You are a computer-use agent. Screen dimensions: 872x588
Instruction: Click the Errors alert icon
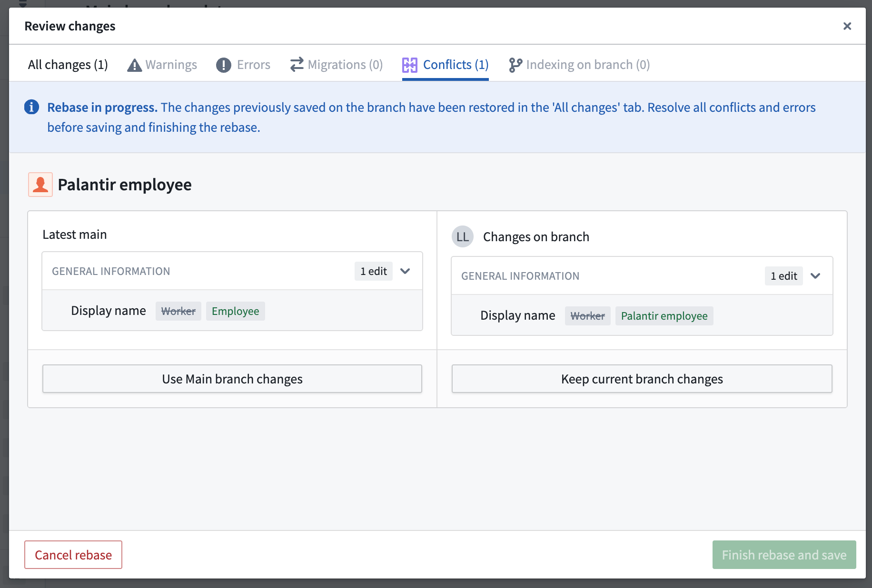(224, 65)
